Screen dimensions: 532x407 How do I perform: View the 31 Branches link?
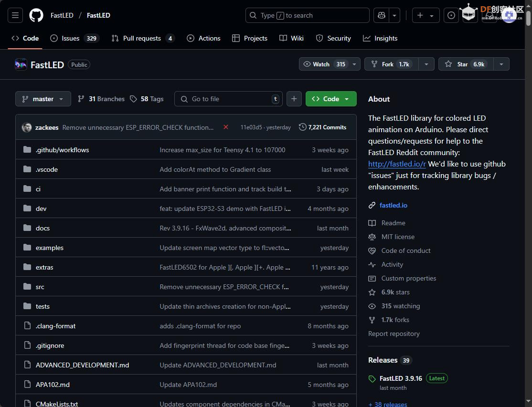101,99
